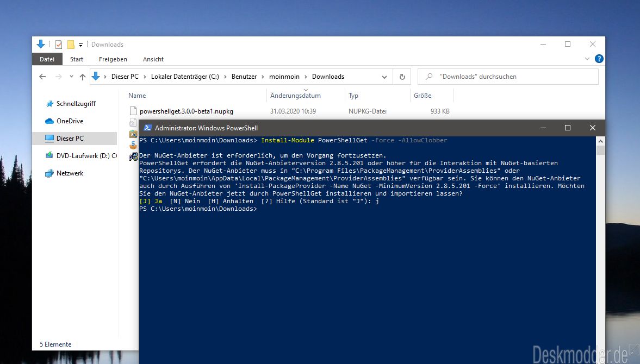
Task: Click the '[J] Ja' option text in PowerShell
Action: tap(151, 201)
